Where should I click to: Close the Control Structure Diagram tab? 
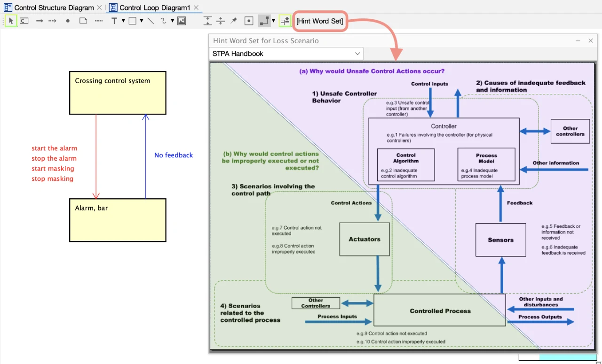99,8
